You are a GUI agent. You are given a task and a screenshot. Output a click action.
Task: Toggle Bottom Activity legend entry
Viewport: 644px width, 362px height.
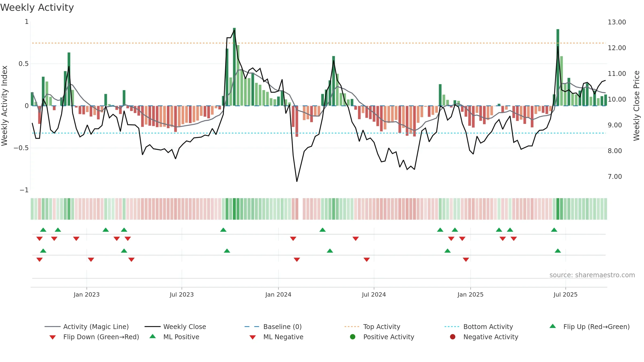479,327
